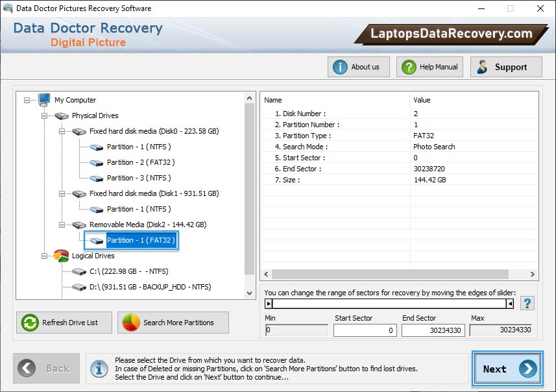This screenshot has height=392, width=556.
Task: Click the details table's scroll-left arrow
Action: (x=266, y=275)
